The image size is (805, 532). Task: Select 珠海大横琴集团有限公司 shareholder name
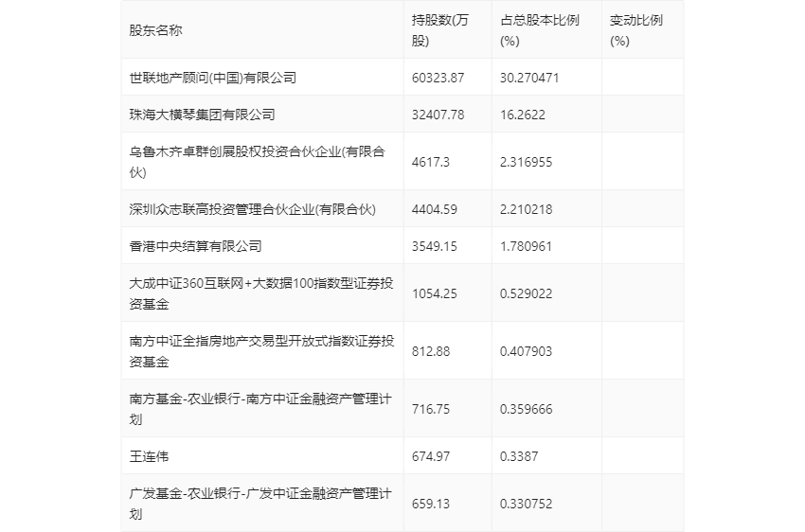point(202,115)
